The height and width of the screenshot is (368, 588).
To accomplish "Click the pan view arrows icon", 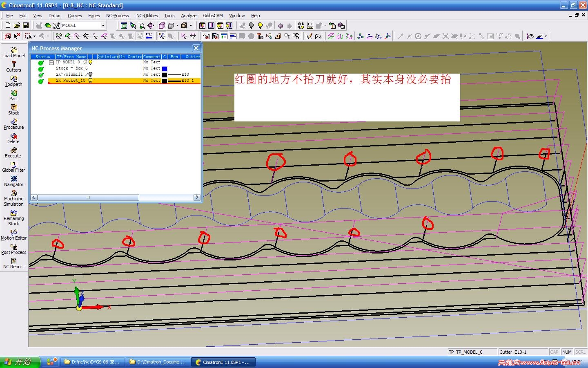I will coord(151,25).
